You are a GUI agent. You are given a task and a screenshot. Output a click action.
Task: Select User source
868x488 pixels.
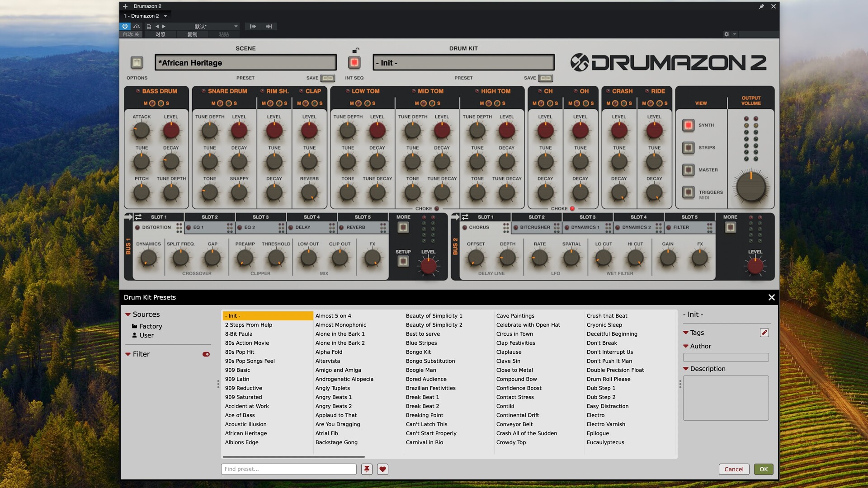click(143, 335)
